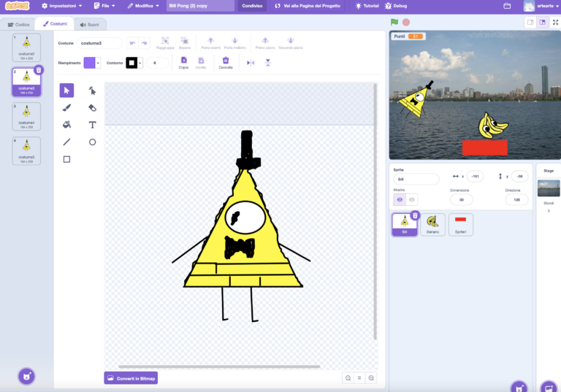Select the Rectangle tool

[x=66, y=159]
